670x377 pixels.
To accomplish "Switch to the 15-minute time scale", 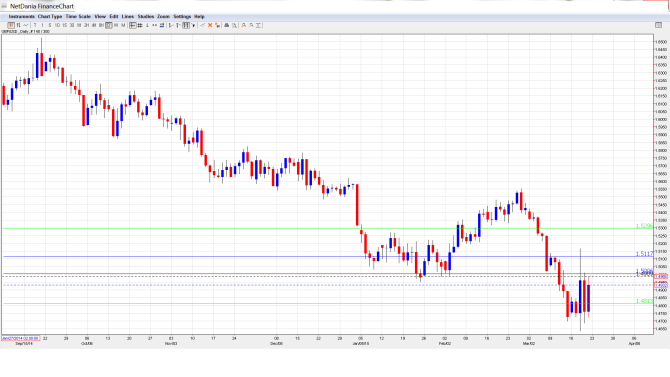I will [x=65, y=25].
